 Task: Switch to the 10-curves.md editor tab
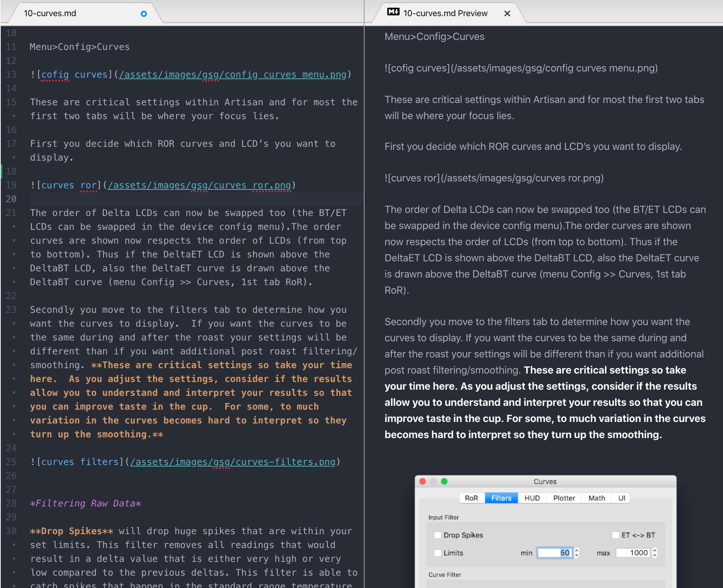click(x=50, y=13)
